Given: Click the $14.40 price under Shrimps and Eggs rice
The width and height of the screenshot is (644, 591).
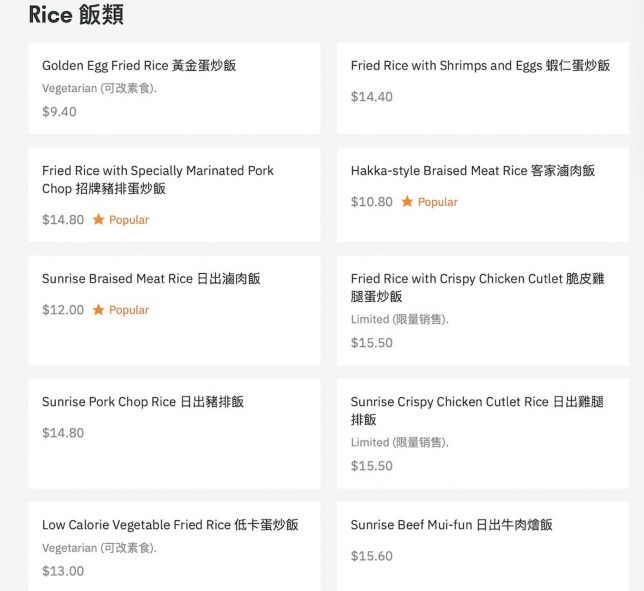Looking at the screenshot, I should click(x=372, y=97).
